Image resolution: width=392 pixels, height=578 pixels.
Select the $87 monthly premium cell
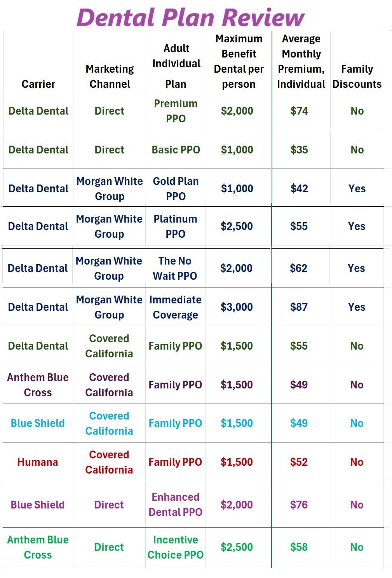[299, 307]
